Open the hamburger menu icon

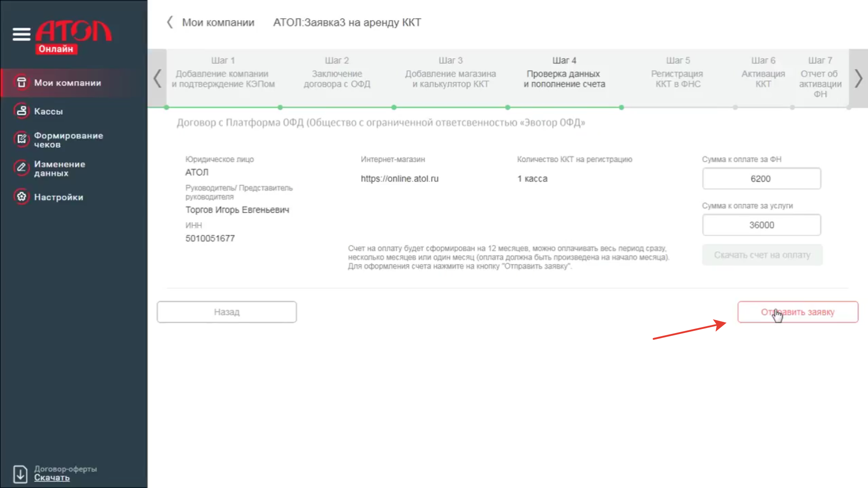[x=21, y=34]
